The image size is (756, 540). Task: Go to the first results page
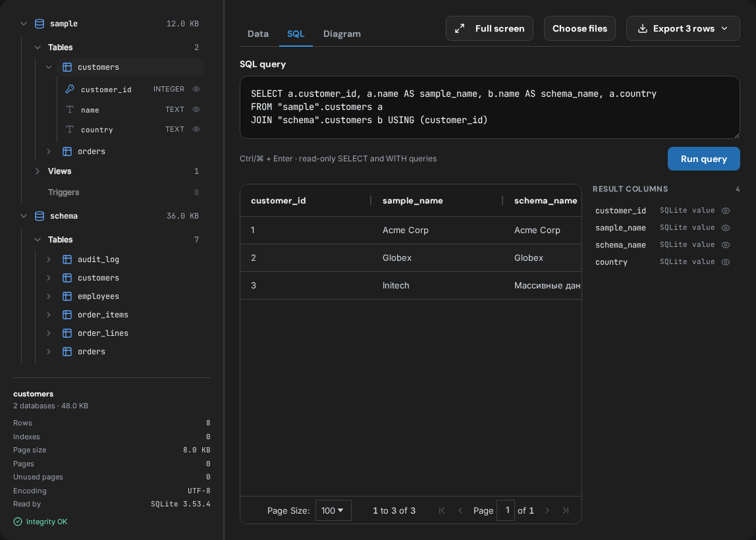coord(442,510)
